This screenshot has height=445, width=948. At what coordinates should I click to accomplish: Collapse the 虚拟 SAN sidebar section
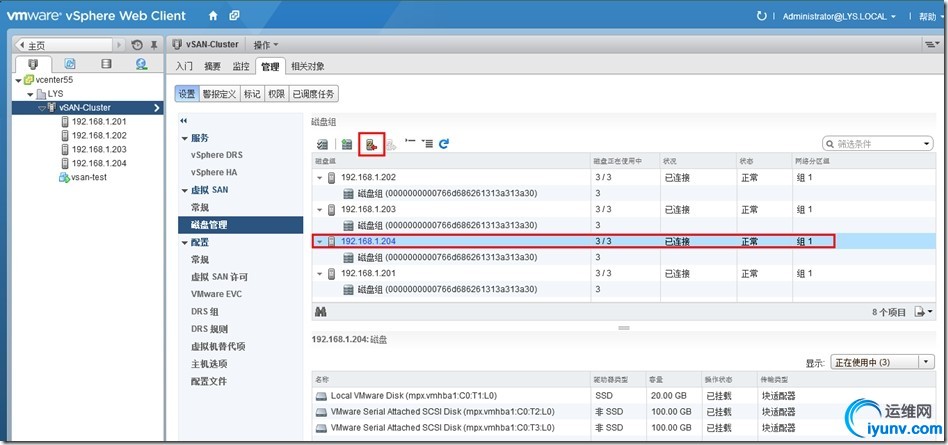185,190
